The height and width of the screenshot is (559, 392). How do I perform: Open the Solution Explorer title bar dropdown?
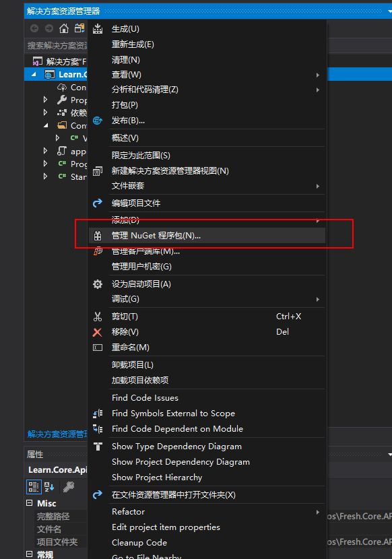coord(389,11)
